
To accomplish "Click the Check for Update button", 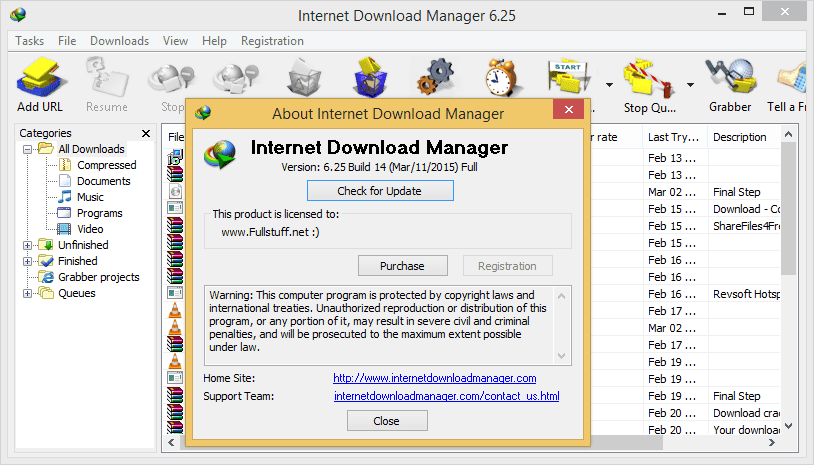I will click(x=380, y=191).
